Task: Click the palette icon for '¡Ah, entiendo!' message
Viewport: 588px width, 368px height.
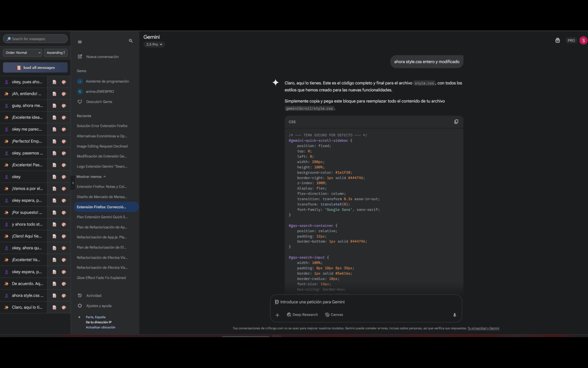Action: pyautogui.click(x=64, y=94)
